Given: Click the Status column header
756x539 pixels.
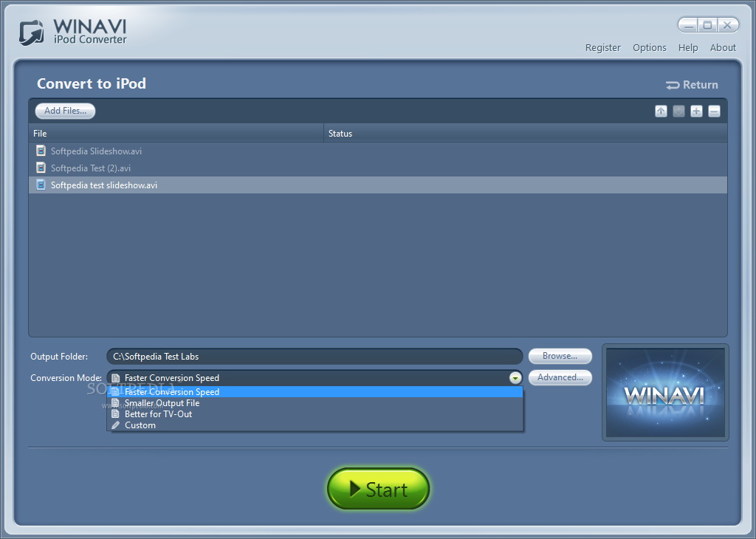Looking at the screenshot, I should pos(526,134).
